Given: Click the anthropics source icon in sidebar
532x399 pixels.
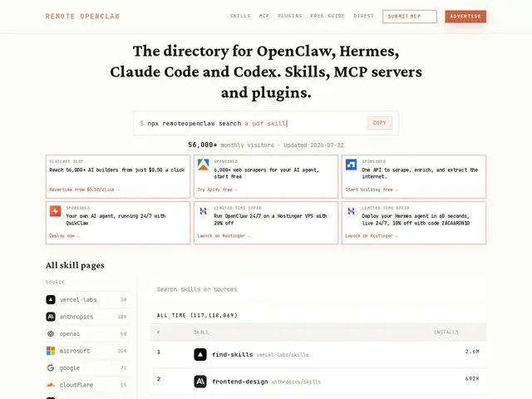Looking at the screenshot, I should point(51,317).
